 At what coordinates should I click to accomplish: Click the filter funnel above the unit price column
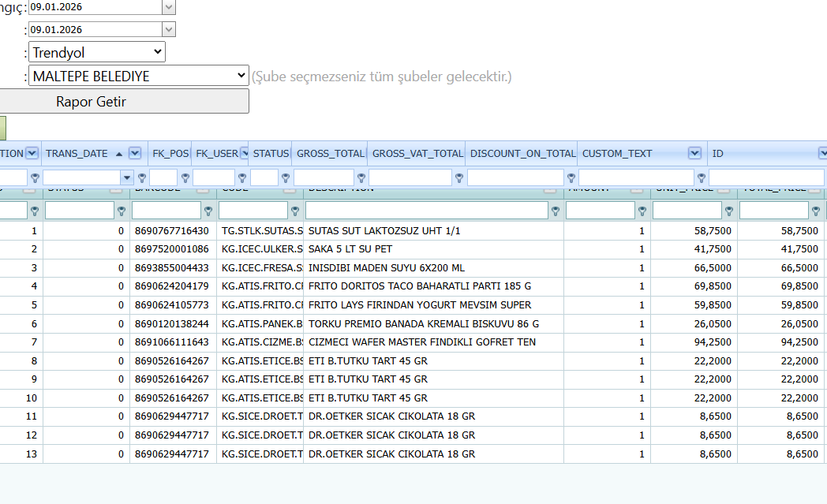[729, 211]
